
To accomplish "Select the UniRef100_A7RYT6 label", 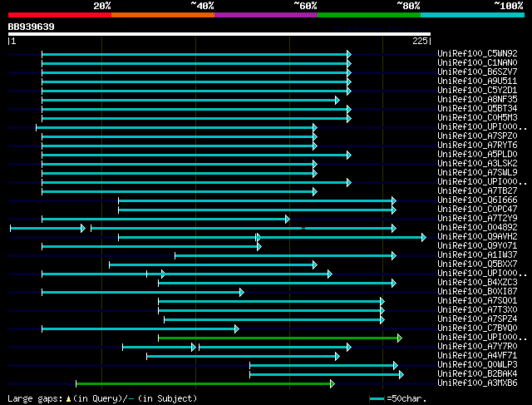I will click(477, 145).
